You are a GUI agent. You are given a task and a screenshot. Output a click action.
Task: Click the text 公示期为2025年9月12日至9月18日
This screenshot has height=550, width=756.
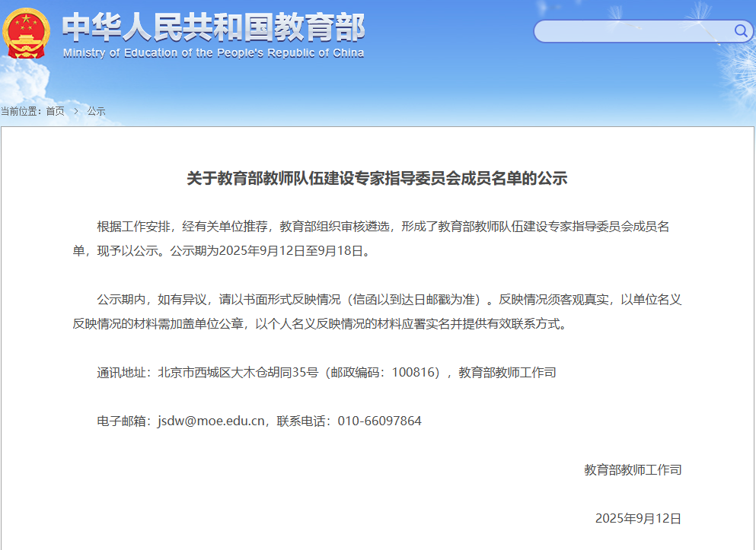pyautogui.click(x=266, y=251)
